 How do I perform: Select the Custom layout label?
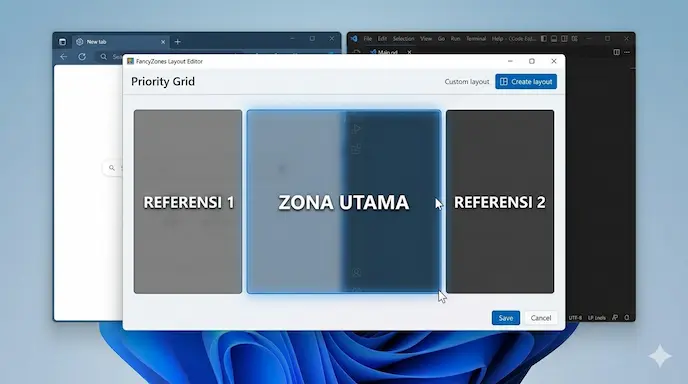(x=466, y=82)
